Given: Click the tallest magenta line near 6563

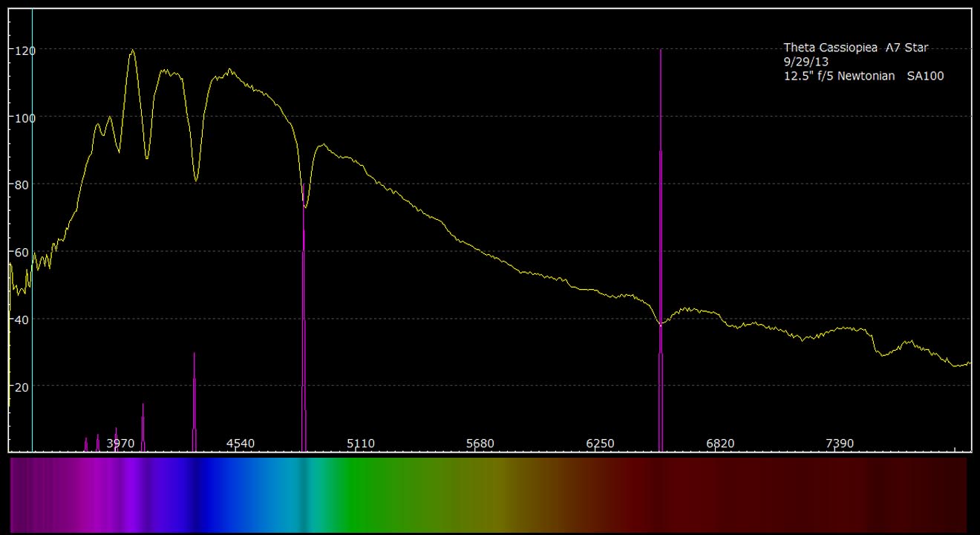Looking at the screenshot, I should (660, 223).
